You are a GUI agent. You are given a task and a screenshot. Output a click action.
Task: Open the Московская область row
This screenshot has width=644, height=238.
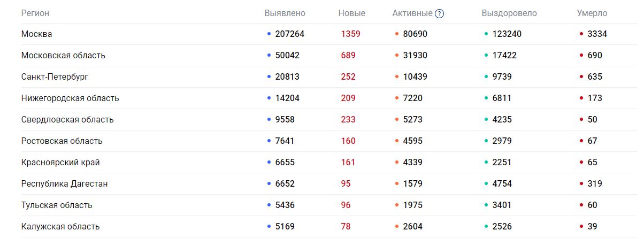point(63,55)
